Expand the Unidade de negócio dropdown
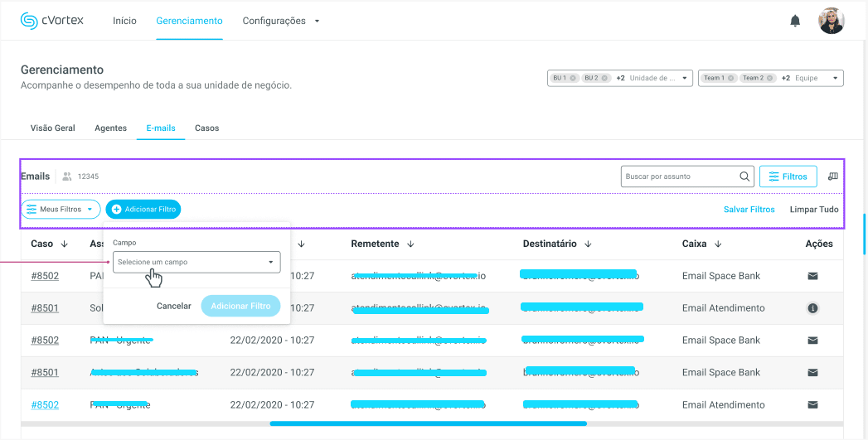The image size is (868, 440). click(685, 78)
